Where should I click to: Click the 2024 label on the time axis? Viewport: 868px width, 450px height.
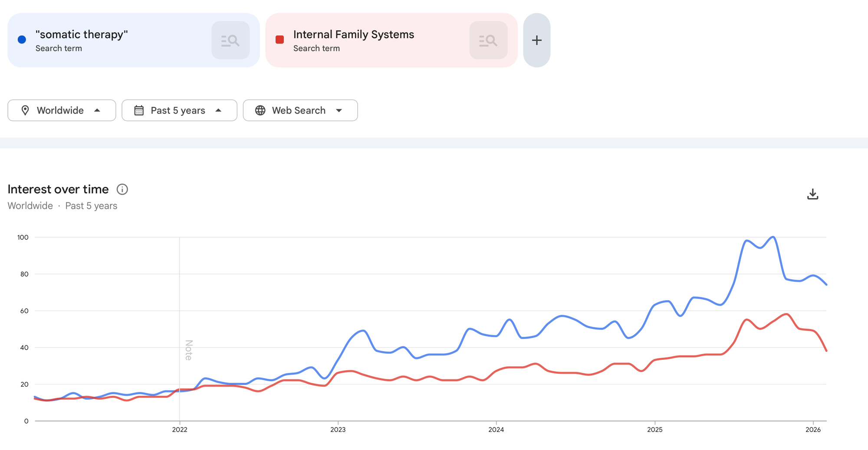(x=496, y=430)
